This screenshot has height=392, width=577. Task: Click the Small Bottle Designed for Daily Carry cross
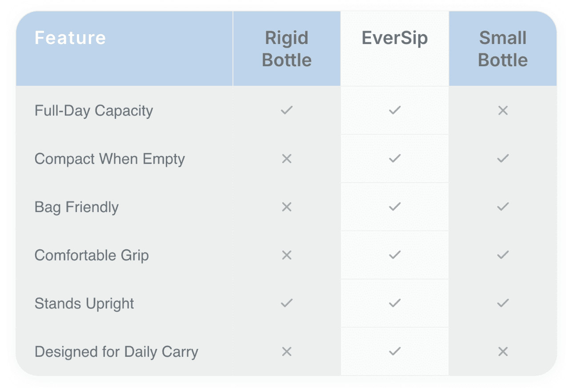[503, 352]
